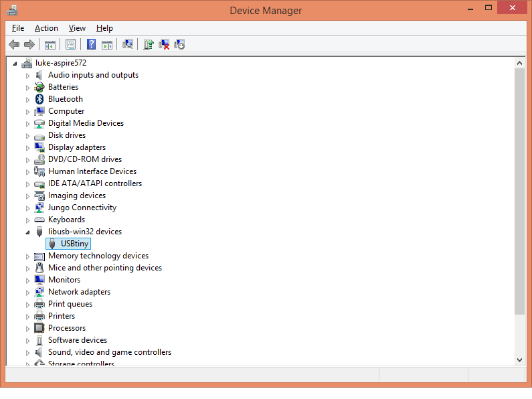Click the Keyboards category icon
The image size is (532, 399).
[x=39, y=220]
